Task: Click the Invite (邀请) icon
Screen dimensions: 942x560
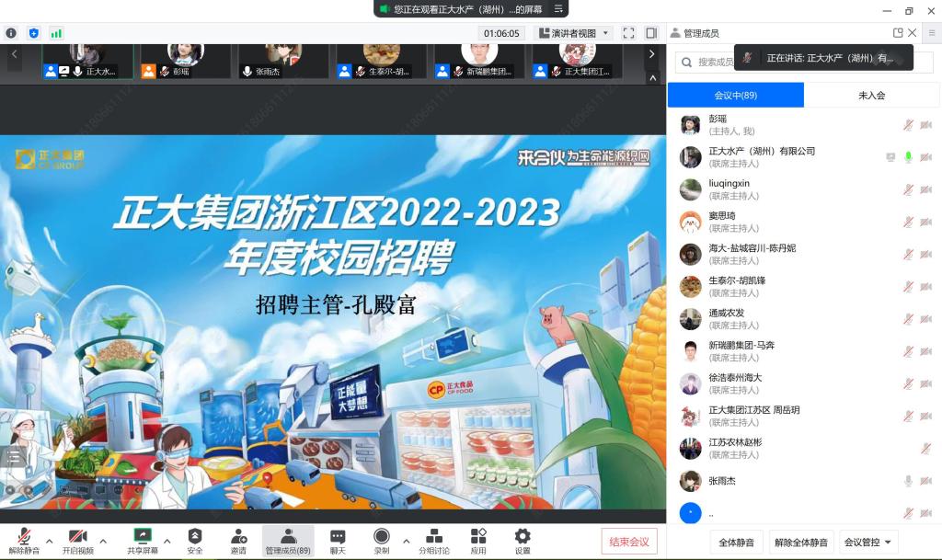Action: click(x=238, y=540)
